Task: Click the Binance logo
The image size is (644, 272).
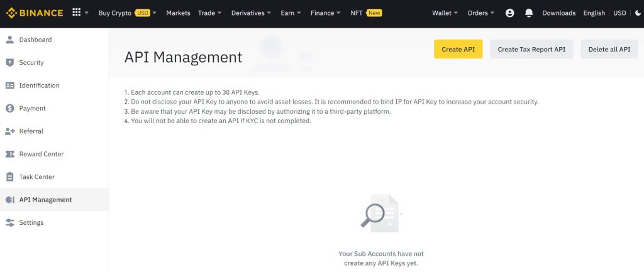Action: pyautogui.click(x=35, y=13)
